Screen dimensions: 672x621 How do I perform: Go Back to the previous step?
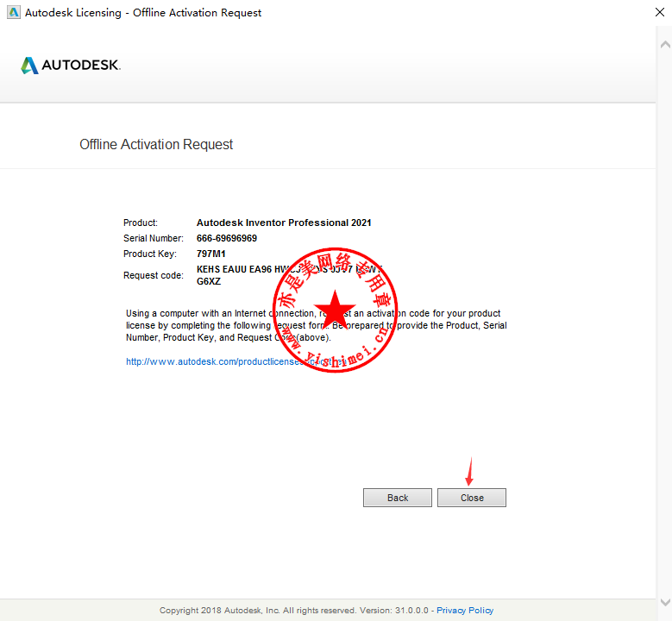pyautogui.click(x=398, y=498)
